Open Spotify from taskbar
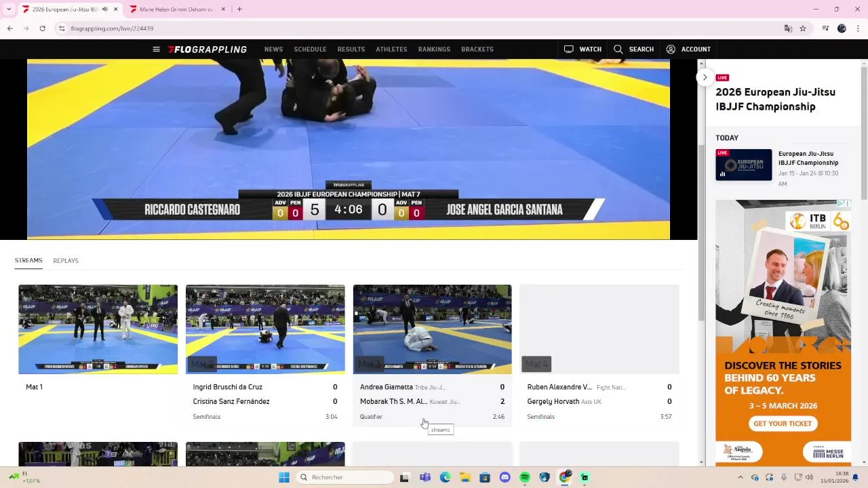868x488 pixels. click(525, 477)
